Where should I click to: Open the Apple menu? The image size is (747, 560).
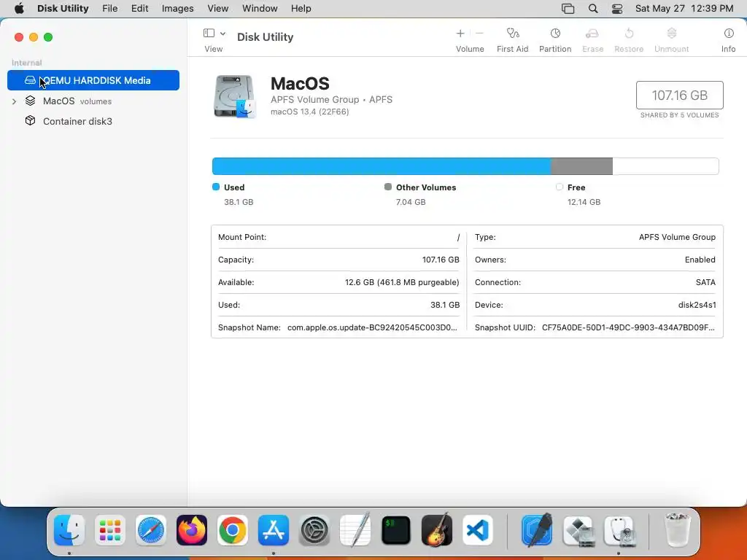pyautogui.click(x=19, y=8)
